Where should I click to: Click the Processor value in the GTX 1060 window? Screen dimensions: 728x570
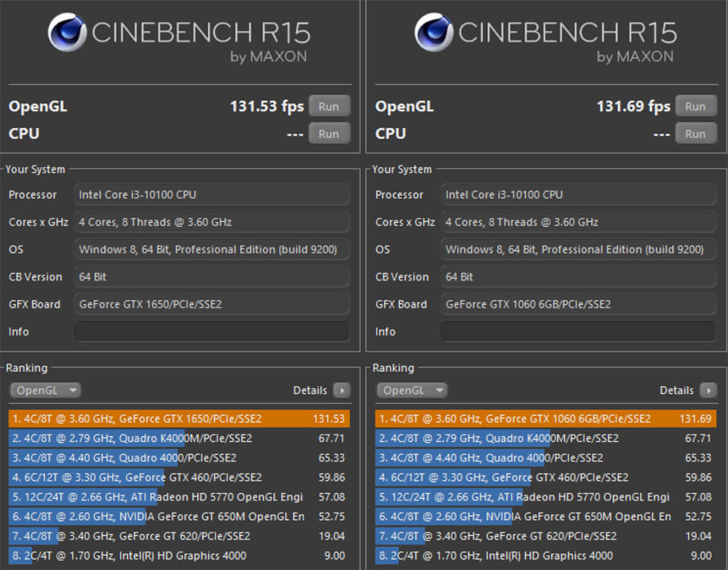[578, 195]
